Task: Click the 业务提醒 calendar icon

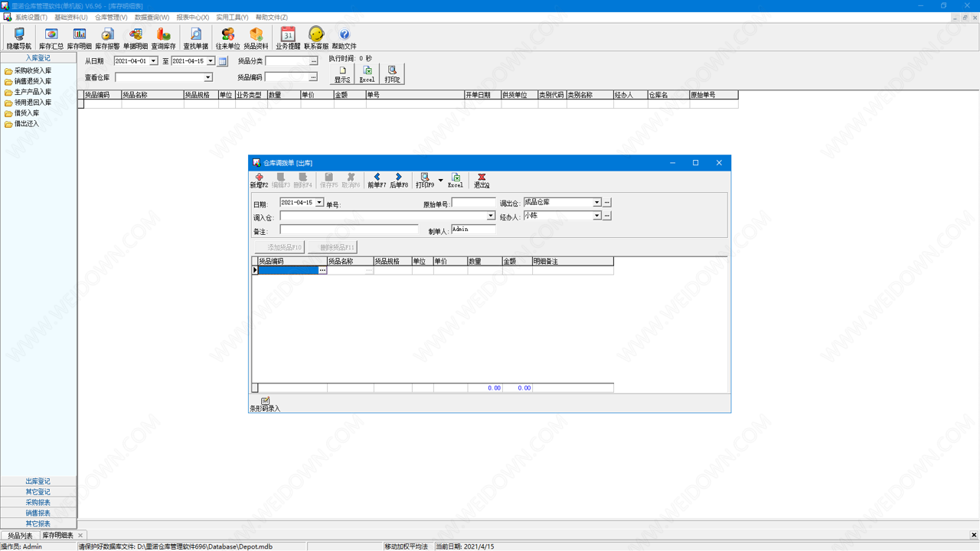Action: point(288,37)
